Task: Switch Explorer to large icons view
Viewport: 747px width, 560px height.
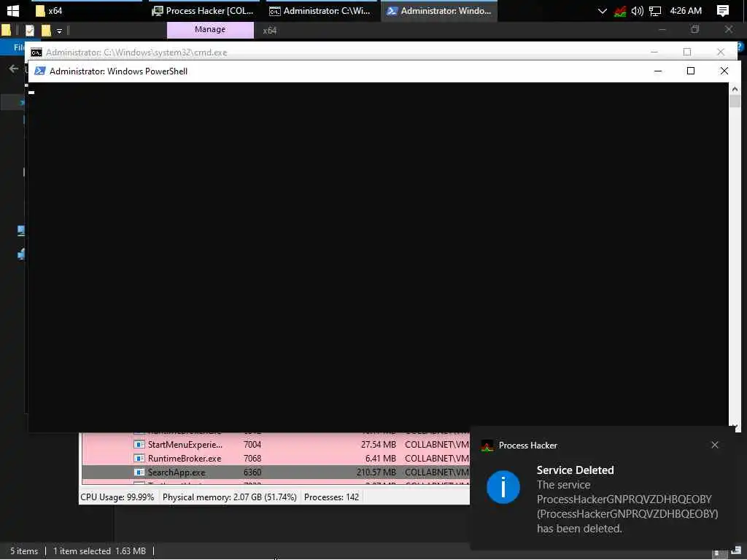Action: [x=735, y=551]
